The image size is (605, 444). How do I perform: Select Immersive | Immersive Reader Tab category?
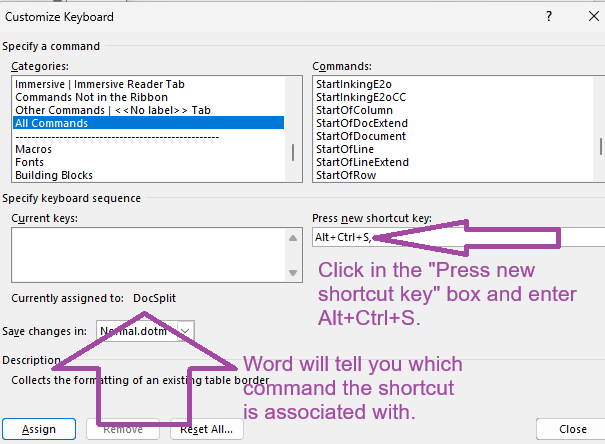pos(149,84)
